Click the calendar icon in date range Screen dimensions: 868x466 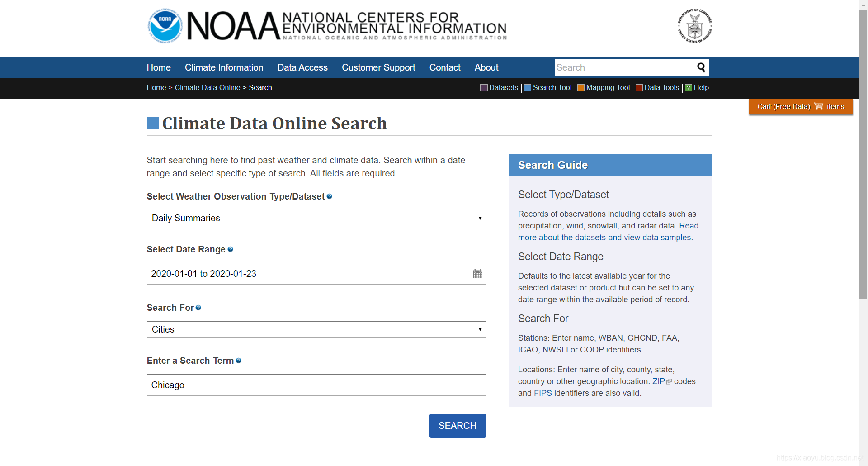tap(478, 274)
